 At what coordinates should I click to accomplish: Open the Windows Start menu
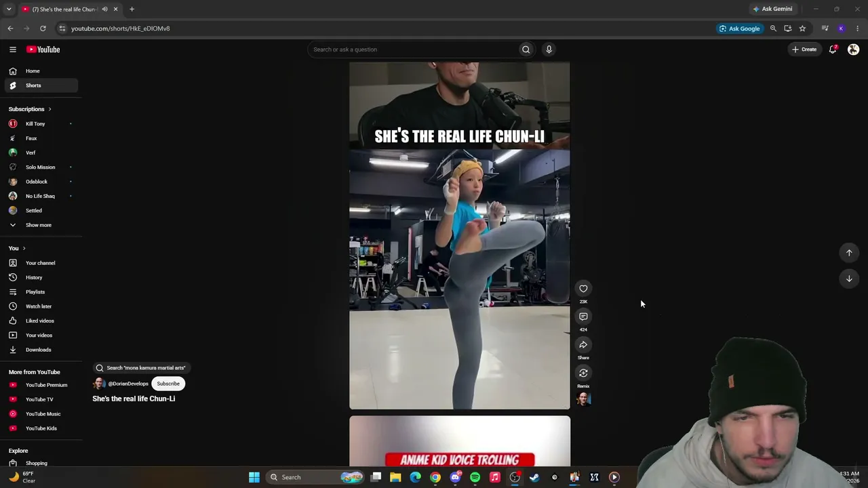coord(254,477)
